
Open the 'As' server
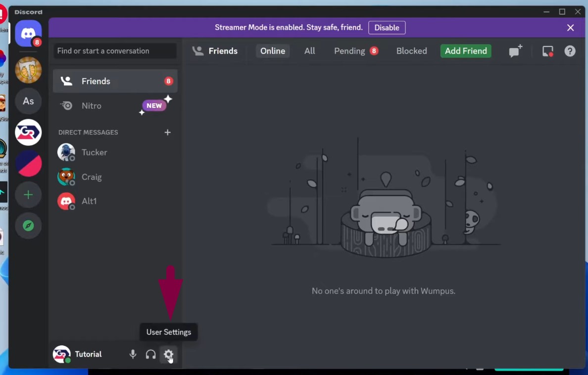tap(28, 101)
